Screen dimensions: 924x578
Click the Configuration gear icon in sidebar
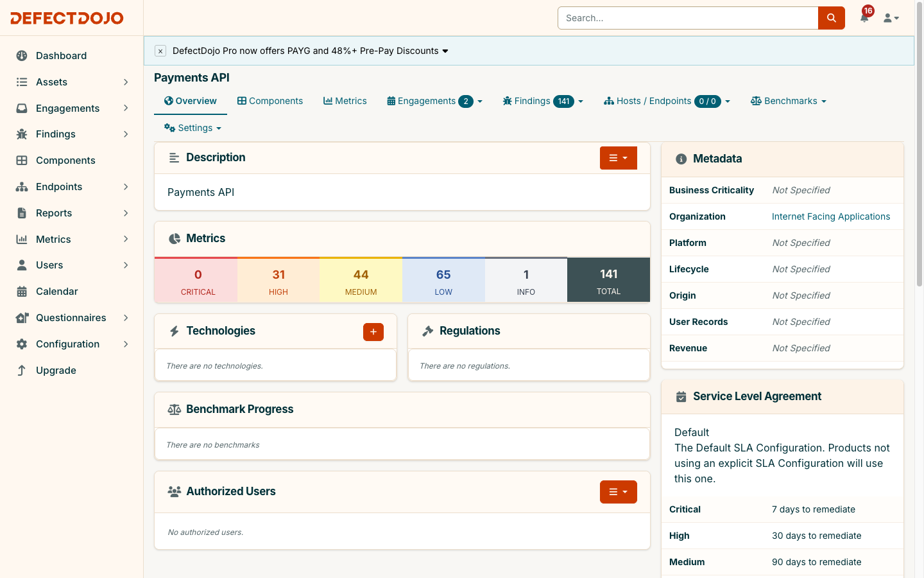tap(22, 344)
